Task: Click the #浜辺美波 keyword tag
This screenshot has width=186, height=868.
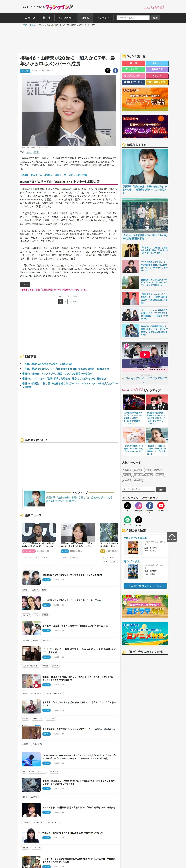Action: pyautogui.click(x=138, y=470)
